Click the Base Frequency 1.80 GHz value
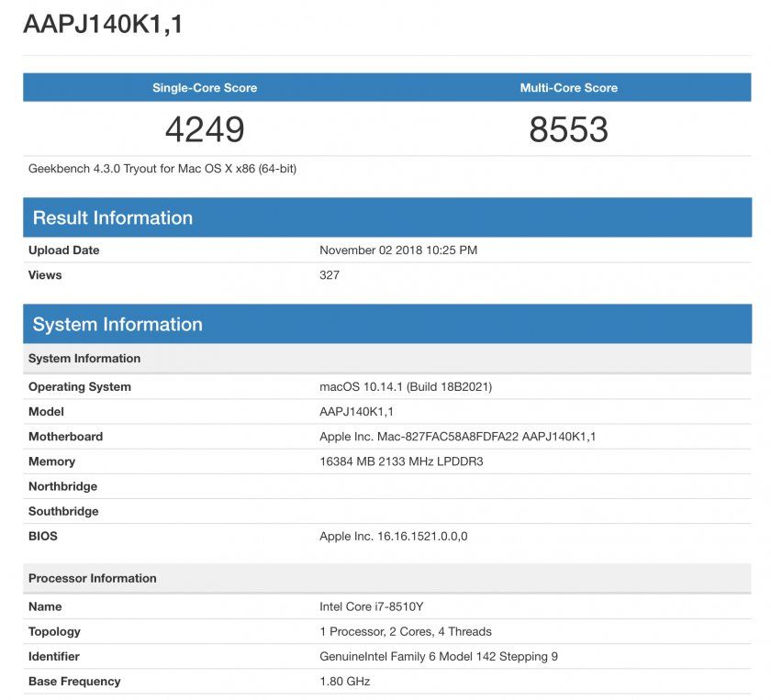The width and height of the screenshot is (771, 700). pos(342,681)
